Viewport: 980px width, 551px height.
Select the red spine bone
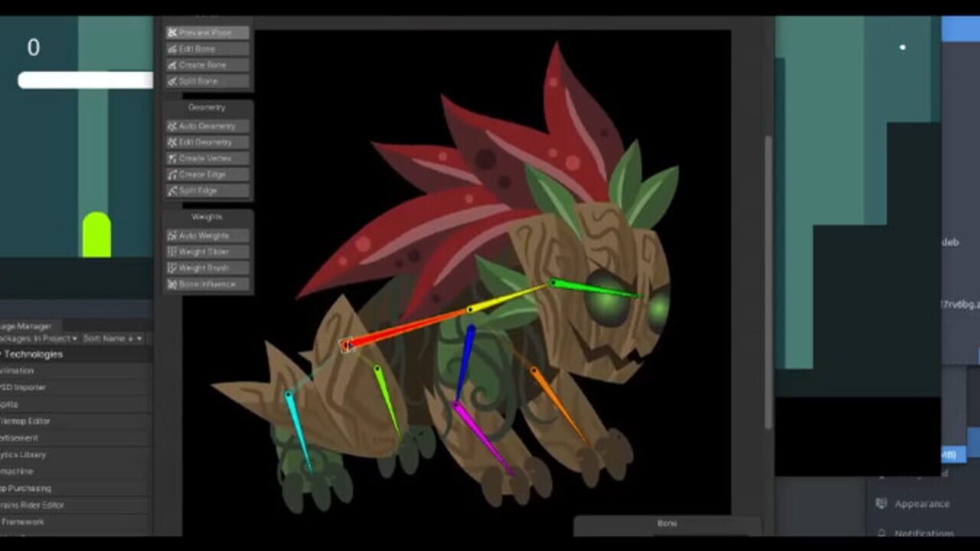point(406,328)
